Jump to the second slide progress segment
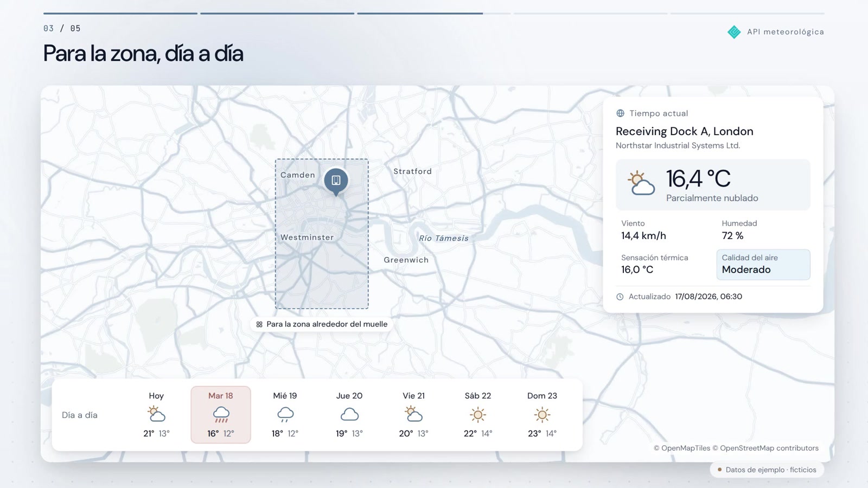Viewport: 868px width, 488px height. point(277,13)
